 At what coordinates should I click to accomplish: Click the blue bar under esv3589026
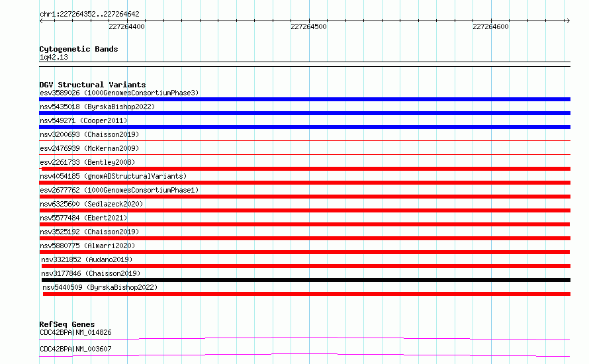[304, 99]
